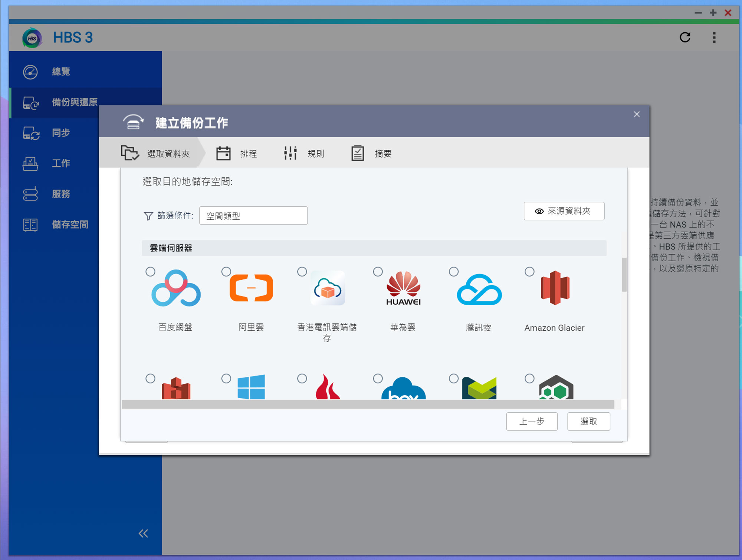The width and height of the screenshot is (742, 560).
Task: Click the horizontal scrollbar under provider list
Action: pos(368,405)
